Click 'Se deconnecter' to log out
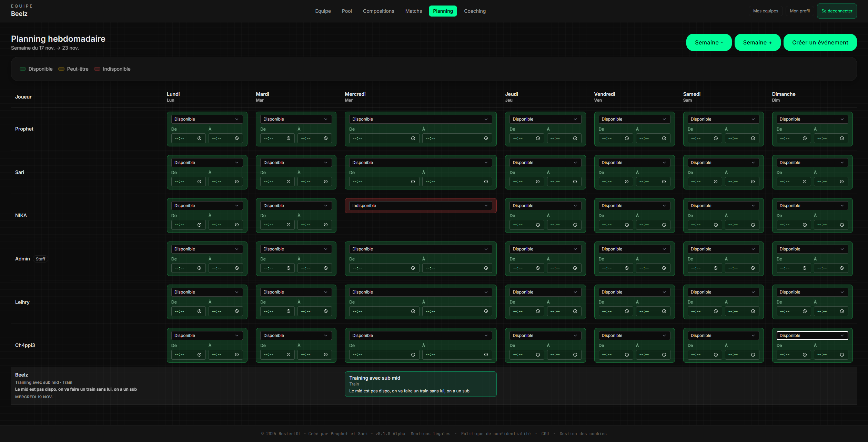 [x=836, y=11]
